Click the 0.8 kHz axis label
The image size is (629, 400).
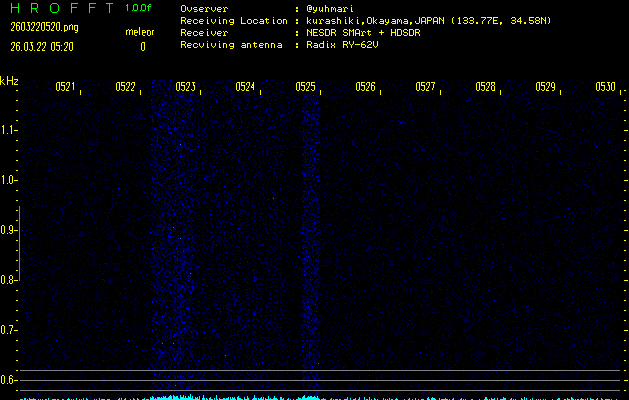point(8,280)
